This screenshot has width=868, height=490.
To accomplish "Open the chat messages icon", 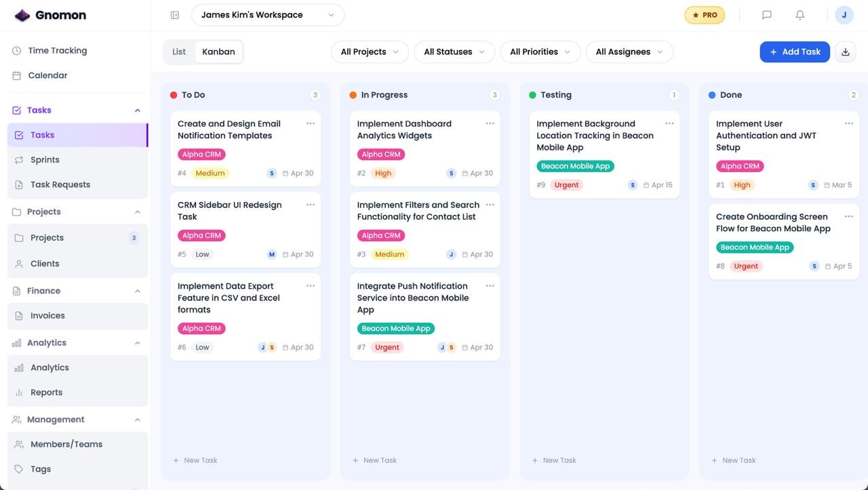I will point(767,15).
